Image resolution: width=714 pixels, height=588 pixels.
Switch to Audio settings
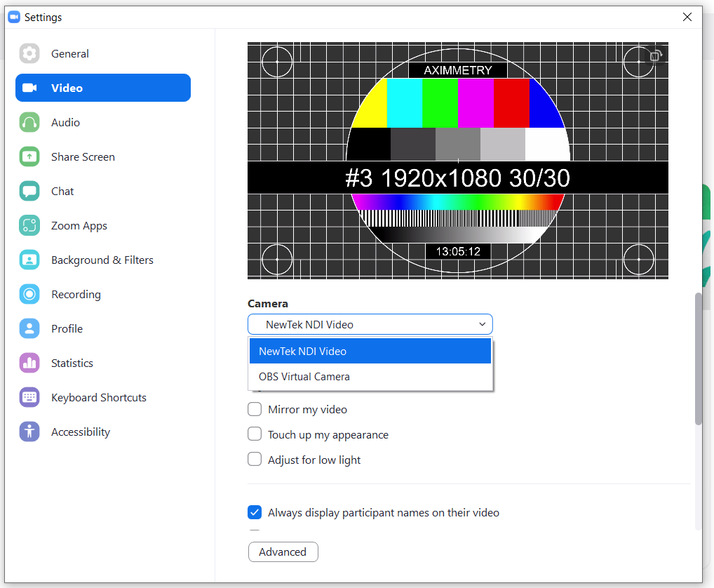[x=103, y=123]
